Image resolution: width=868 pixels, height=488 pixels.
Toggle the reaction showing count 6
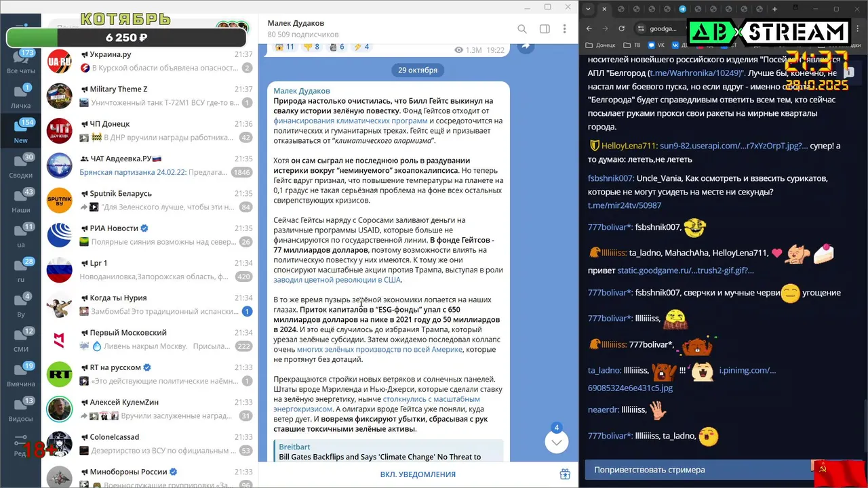[337, 47]
